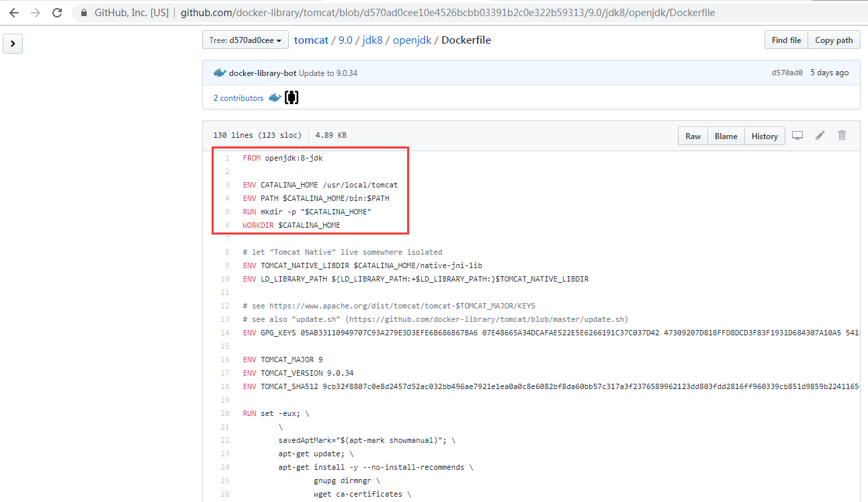Click the WORKDIR $CATALINA_HOME line
868x502 pixels.
click(x=292, y=225)
